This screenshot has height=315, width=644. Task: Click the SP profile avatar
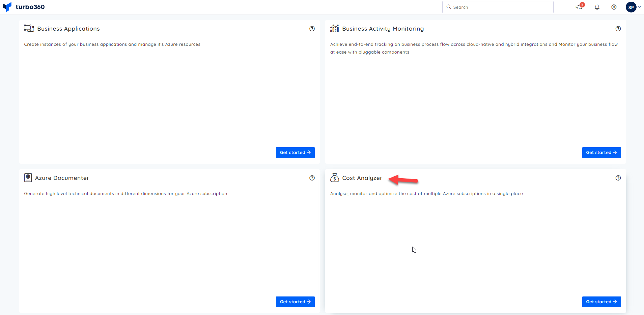point(631,7)
